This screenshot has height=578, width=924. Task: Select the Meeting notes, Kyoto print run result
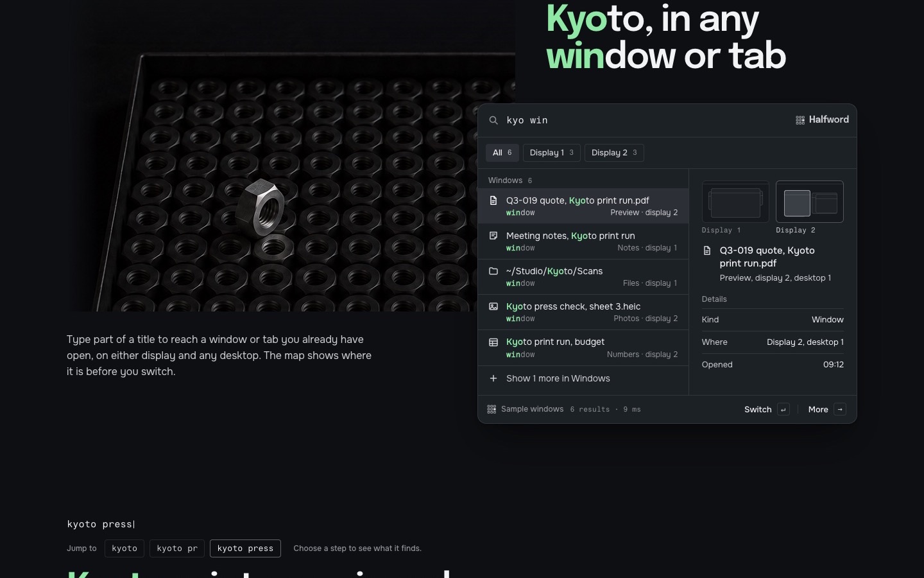coord(583,241)
